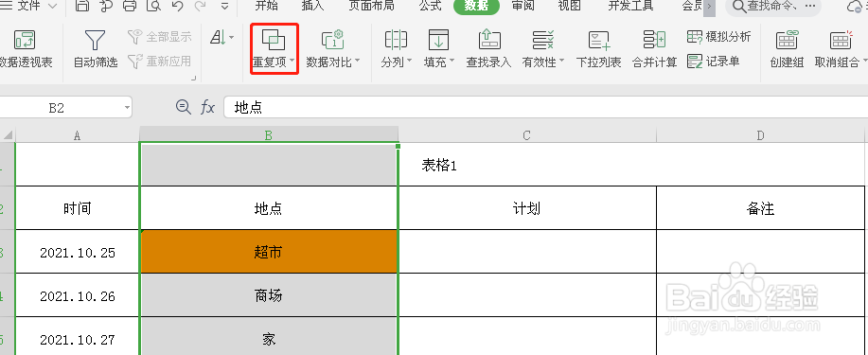Switch to the 开发工具 tab
Screen dimensions: 868x355
(630, 6)
